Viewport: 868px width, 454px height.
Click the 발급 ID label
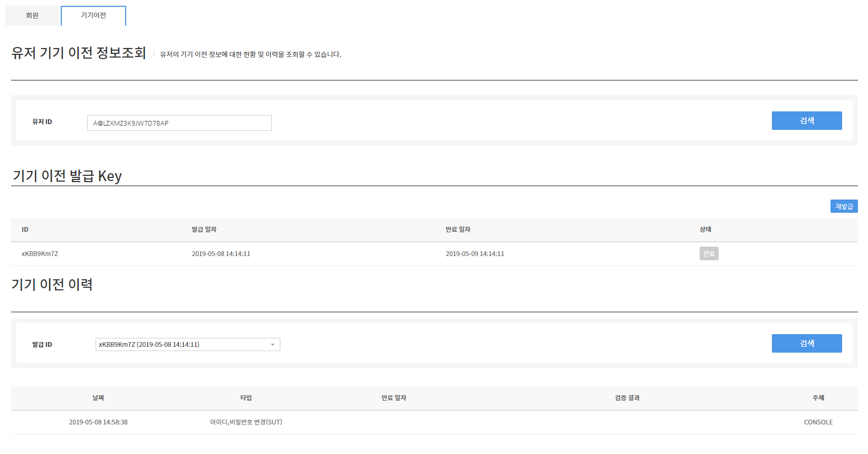coord(42,345)
